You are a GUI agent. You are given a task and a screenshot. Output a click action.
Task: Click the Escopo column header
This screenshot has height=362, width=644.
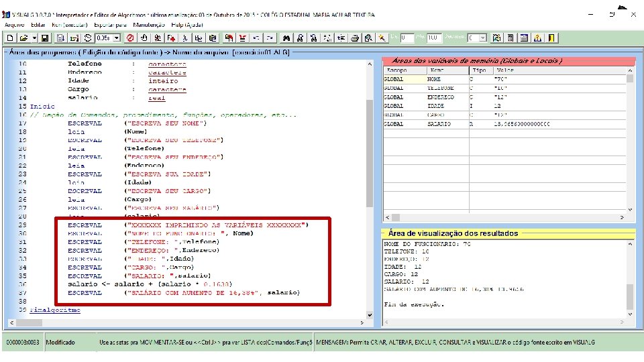pos(405,70)
